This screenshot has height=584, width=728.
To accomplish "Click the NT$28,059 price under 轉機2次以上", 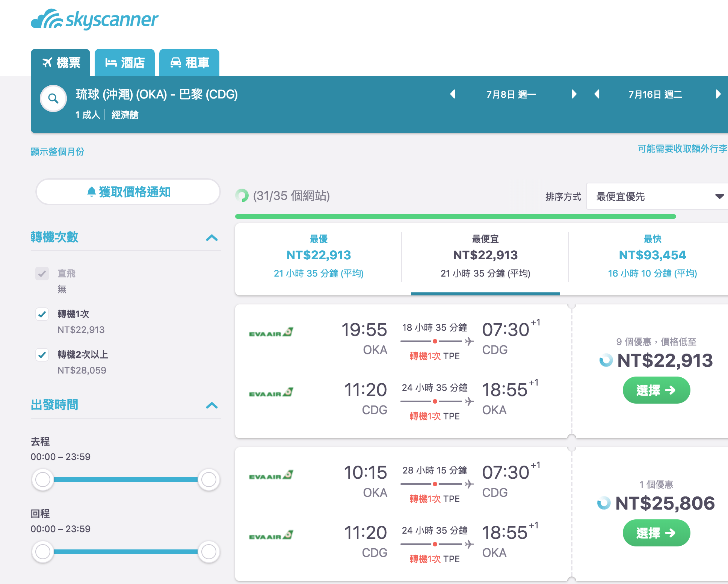I will 82,370.
